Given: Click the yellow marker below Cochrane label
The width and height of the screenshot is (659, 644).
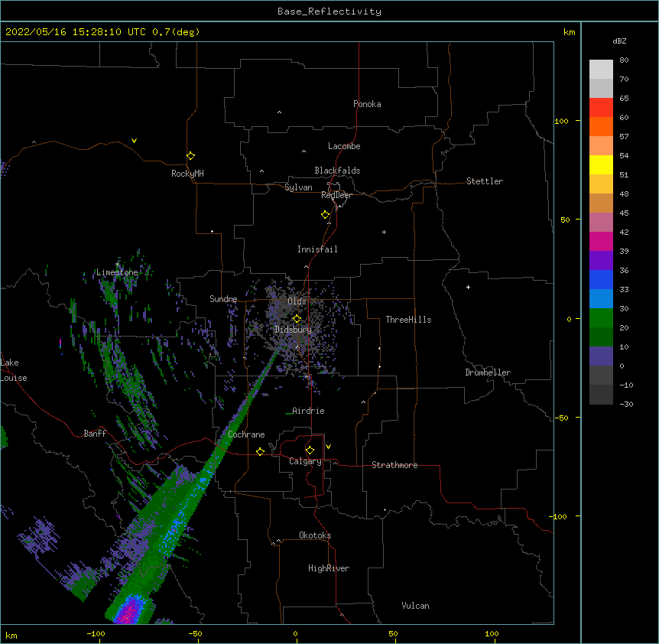Looking at the screenshot, I should pos(260,451).
